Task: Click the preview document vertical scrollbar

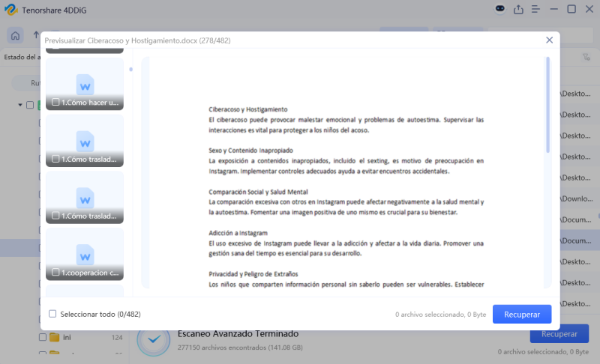Action: (x=548, y=105)
